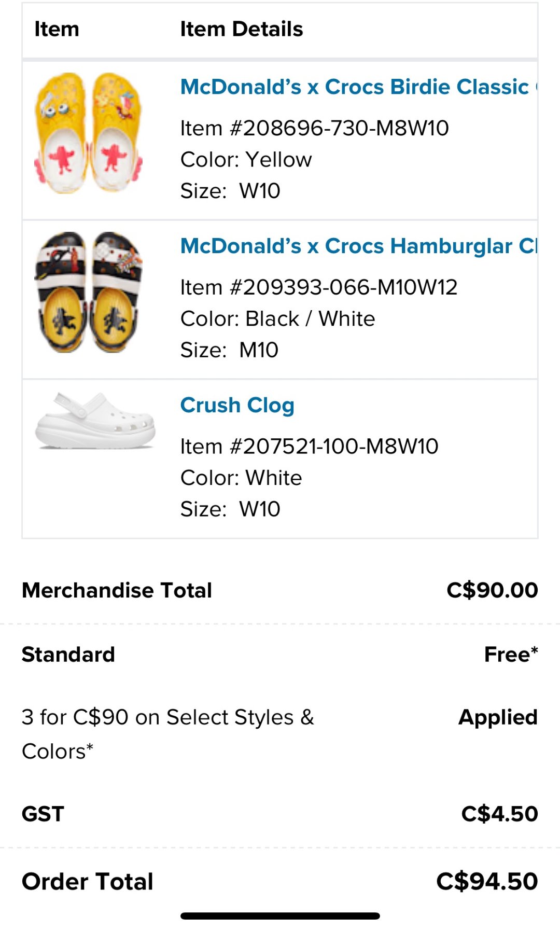Click the Order Total C$94.50 value
This screenshot has height=931, width=560.
coord(486,881)
